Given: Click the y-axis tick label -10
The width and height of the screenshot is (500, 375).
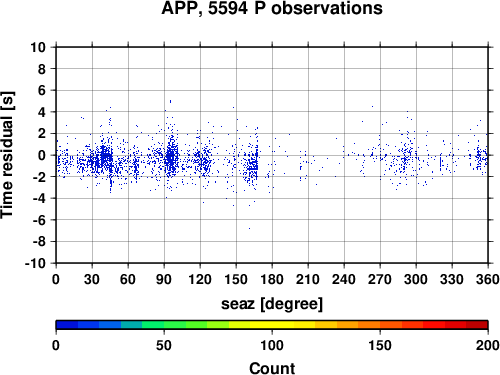Looking at the screenshot, I should [35, 263].
